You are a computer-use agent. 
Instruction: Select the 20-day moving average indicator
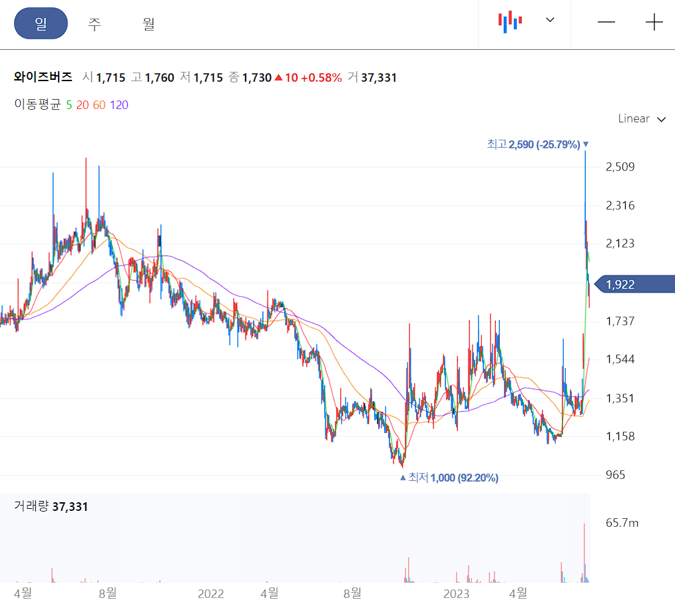click(83, 105)
